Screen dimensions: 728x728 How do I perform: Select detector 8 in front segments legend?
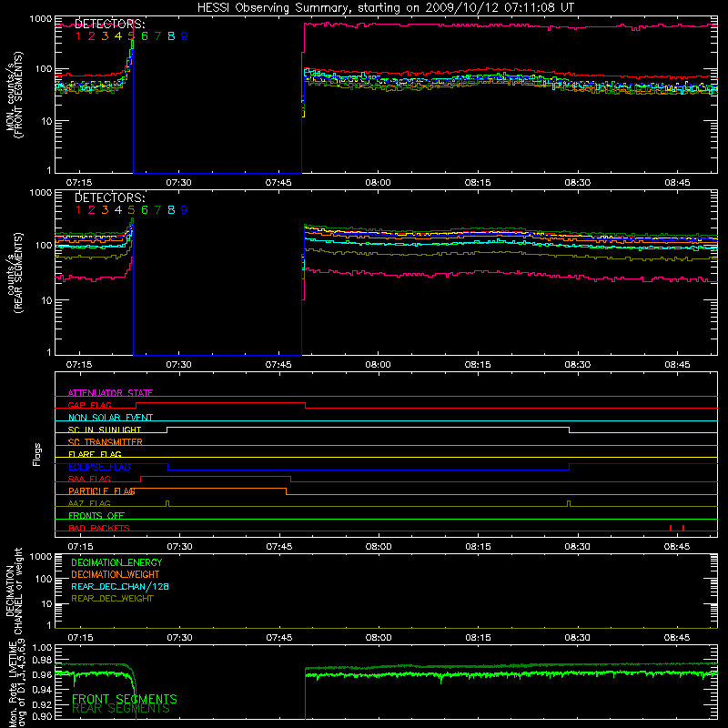171,36
